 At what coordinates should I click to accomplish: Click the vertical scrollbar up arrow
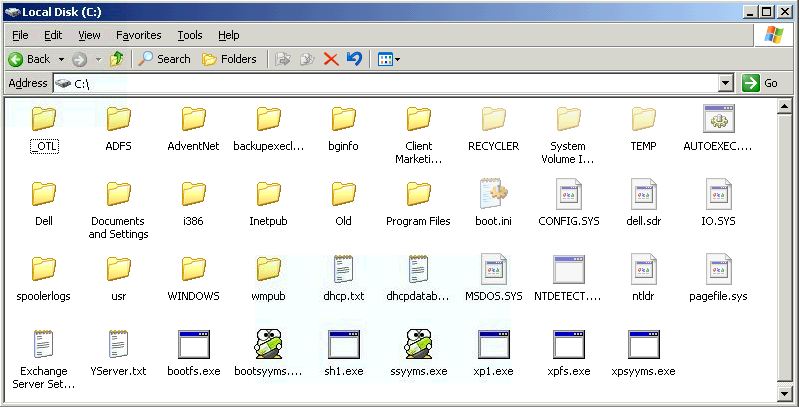pos(785,106)
